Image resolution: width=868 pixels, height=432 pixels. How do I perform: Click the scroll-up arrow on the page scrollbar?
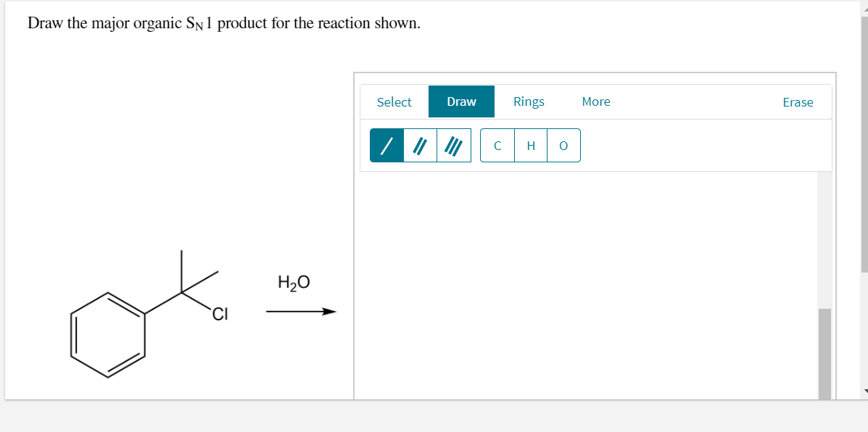(x=862, y=7)
